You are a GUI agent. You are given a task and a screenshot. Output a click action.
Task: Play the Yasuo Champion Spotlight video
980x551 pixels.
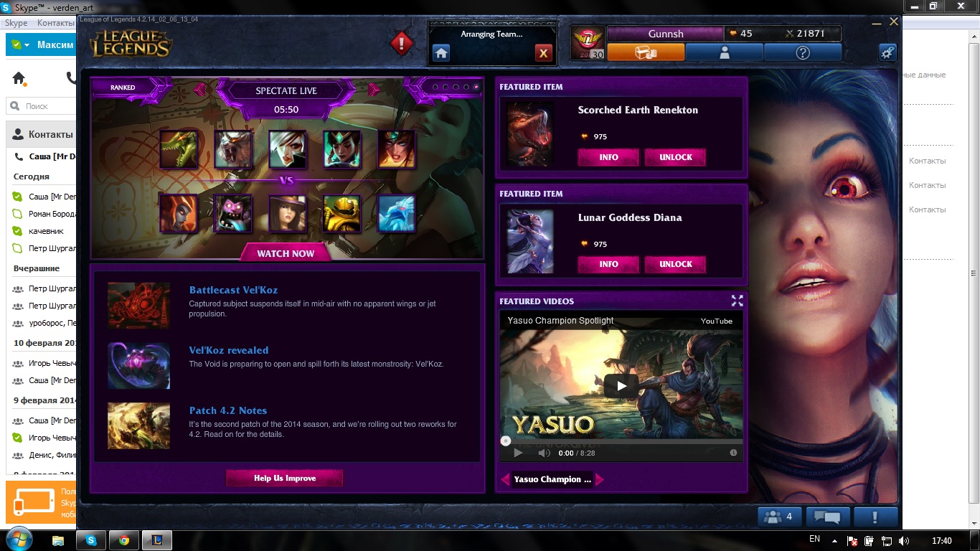point(621,385)
